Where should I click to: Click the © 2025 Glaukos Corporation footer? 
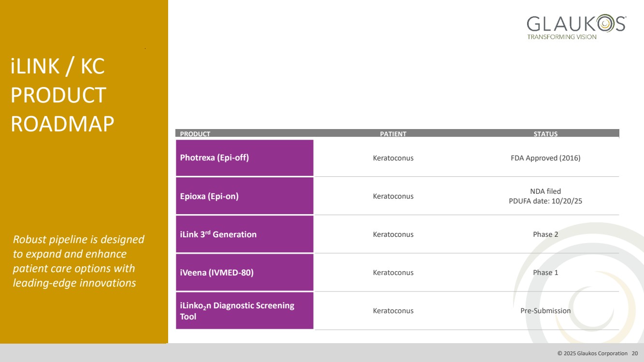[x=592, y=353]
